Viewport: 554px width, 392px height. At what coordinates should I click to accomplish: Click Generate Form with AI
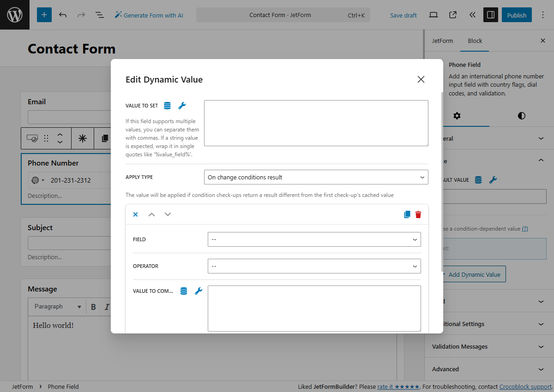149,15
